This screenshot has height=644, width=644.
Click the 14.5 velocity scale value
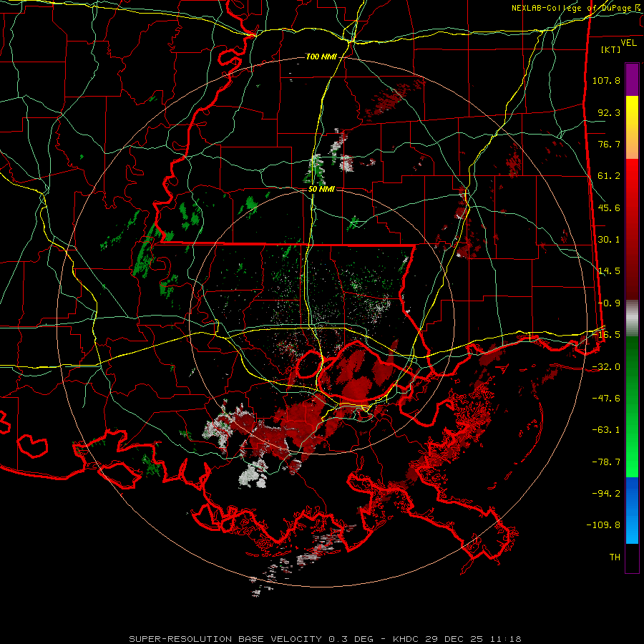[x=609, y=271]
